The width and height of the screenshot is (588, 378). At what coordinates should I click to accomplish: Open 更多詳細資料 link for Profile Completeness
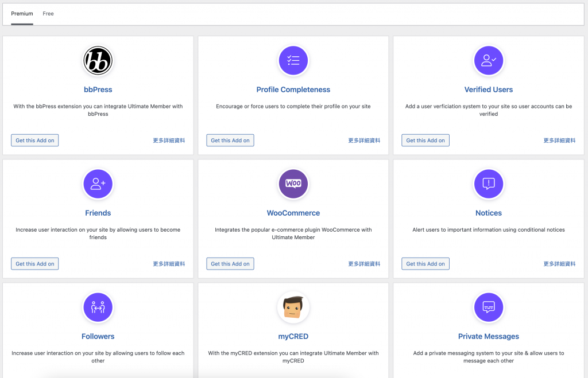pos(364,141)
